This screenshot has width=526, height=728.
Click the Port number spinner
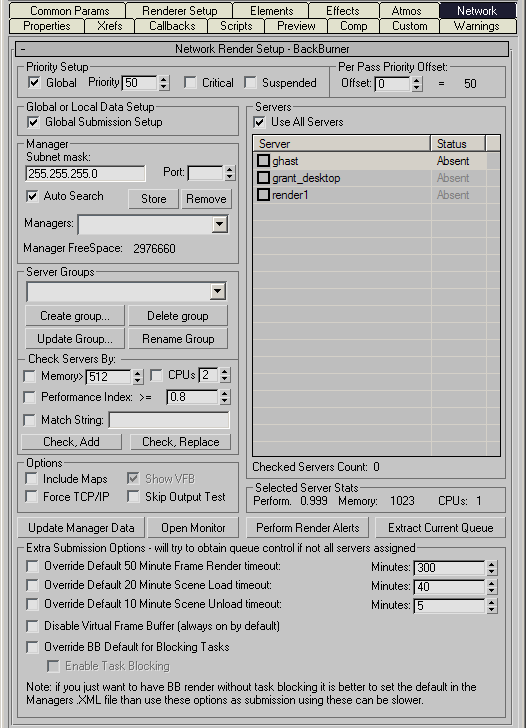click(x=229, y=173)
